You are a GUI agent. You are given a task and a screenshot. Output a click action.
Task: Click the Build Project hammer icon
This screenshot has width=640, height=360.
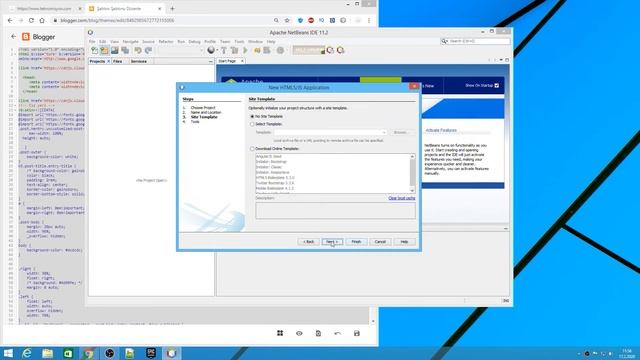coord(224,50)
